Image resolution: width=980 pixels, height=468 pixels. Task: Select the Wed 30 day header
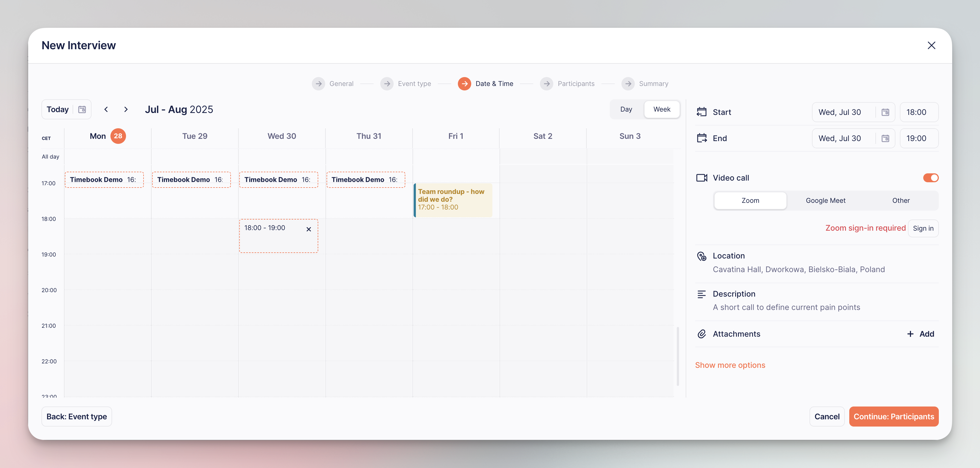click(282, 136)
